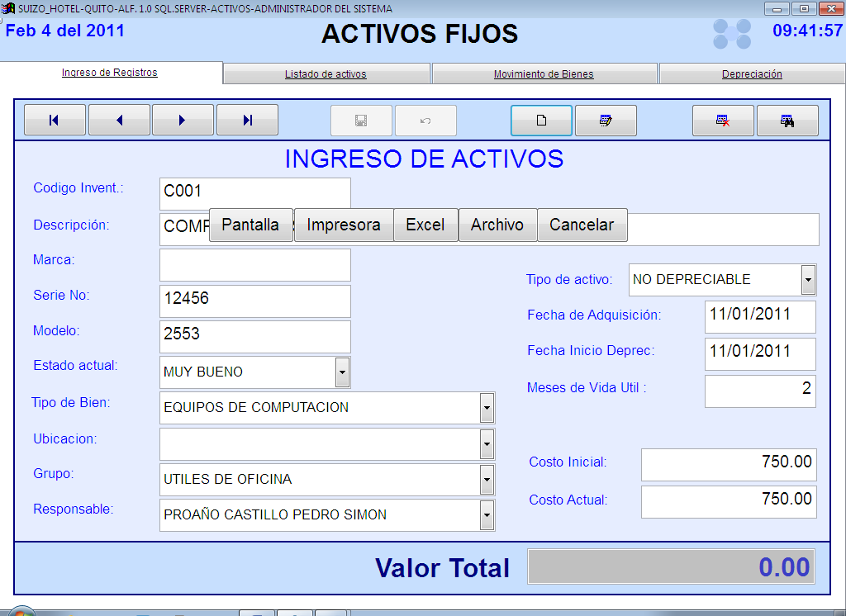846x616 pixels.
Task: Expand the Responsable dropdown
Action: [487, 515]
